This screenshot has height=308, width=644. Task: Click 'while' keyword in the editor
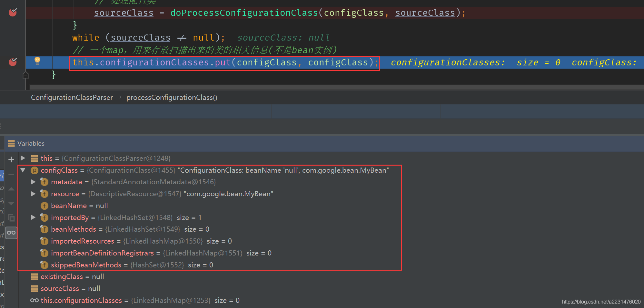86,38
